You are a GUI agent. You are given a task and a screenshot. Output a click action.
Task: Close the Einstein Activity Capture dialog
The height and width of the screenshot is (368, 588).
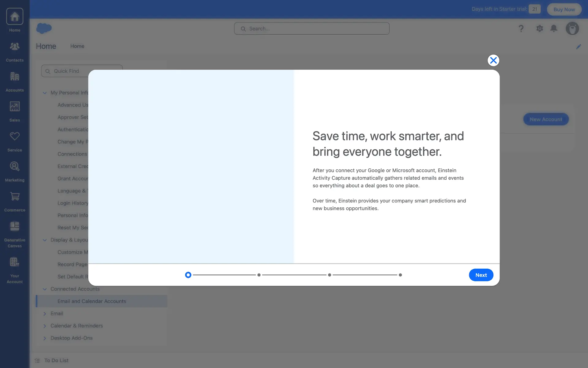tap(493, 60)
